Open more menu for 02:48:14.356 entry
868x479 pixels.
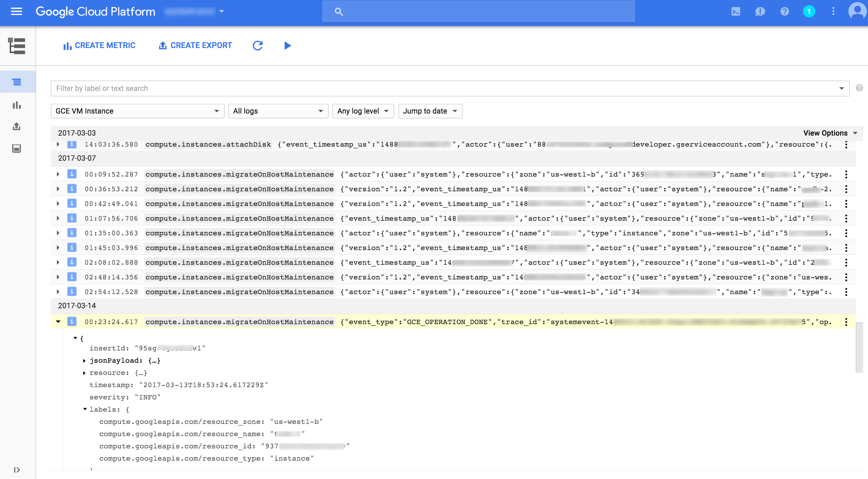[846, 277]
